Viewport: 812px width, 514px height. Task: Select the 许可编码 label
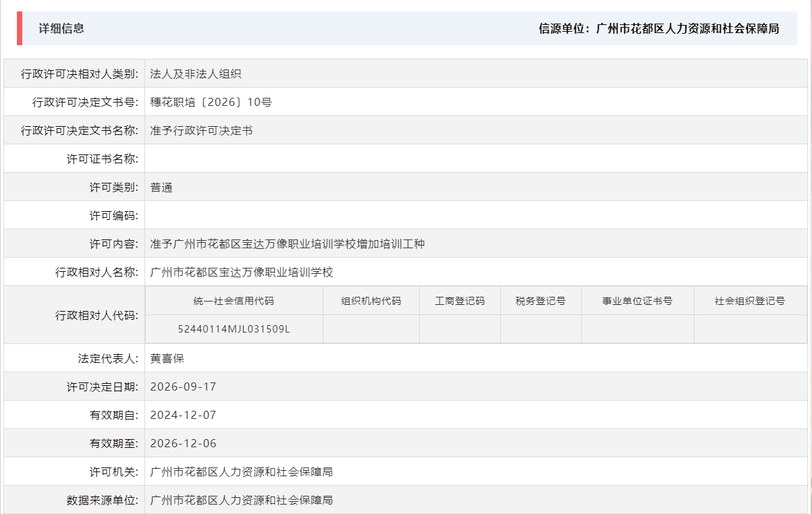(x=113, y=216)
